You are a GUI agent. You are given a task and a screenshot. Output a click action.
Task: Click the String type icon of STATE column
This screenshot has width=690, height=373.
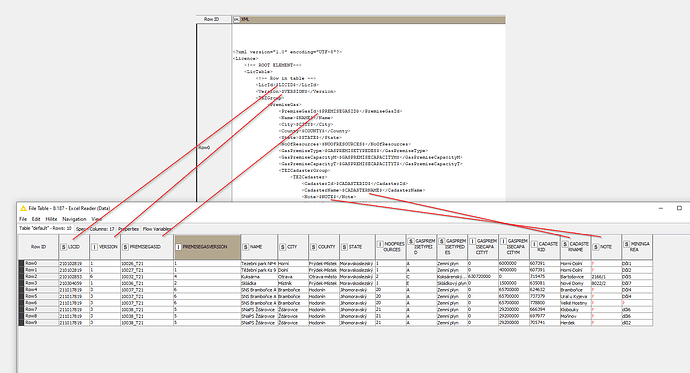click(344, 247)
